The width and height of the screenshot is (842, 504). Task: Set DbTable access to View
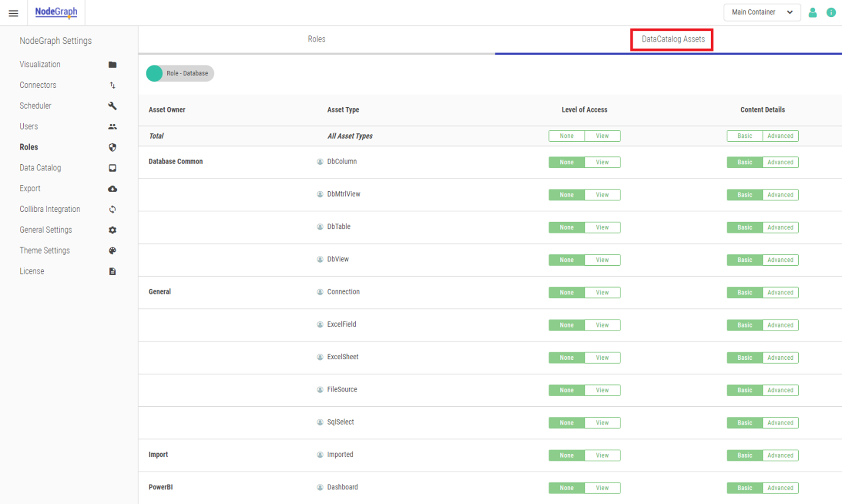602,227
